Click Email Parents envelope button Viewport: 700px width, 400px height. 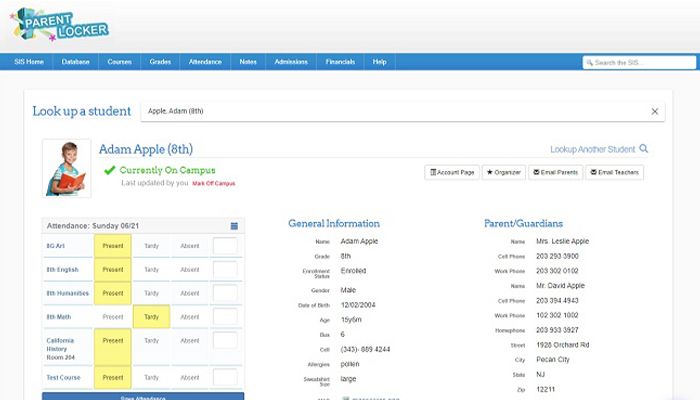555,172
